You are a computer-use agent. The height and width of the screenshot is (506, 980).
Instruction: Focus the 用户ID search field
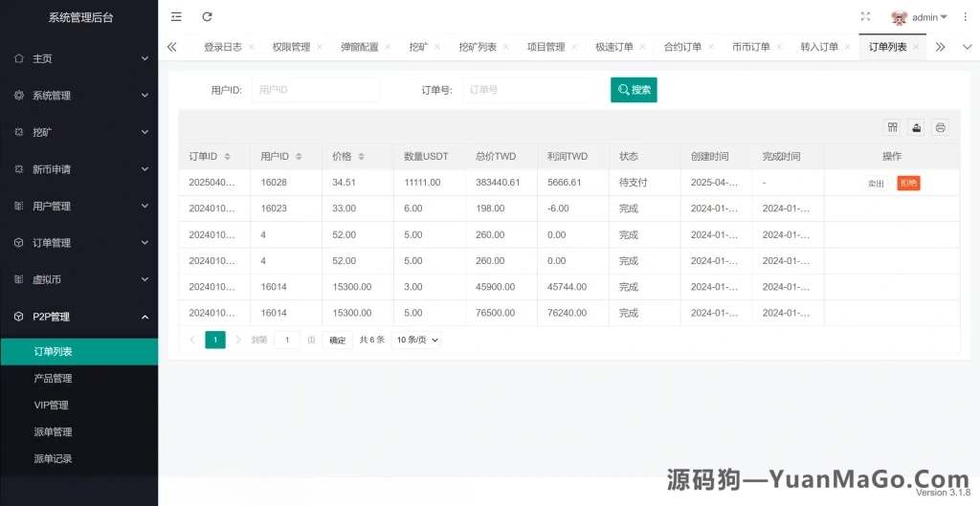(316, 90)
